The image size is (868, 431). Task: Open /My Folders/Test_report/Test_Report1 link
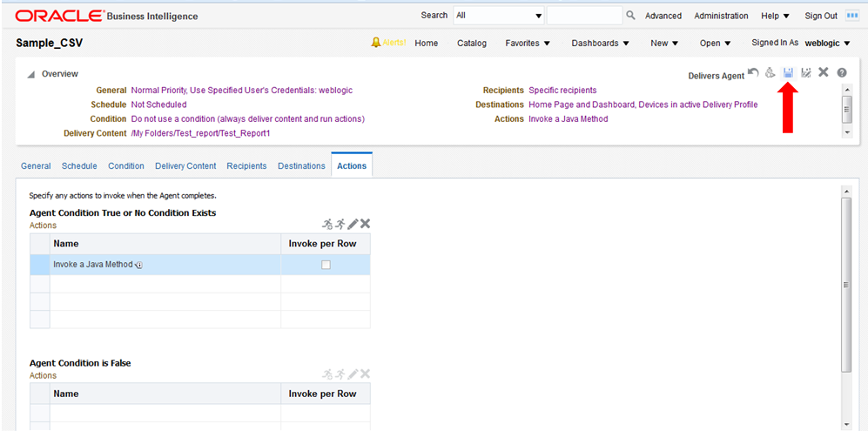click(200, 133)
